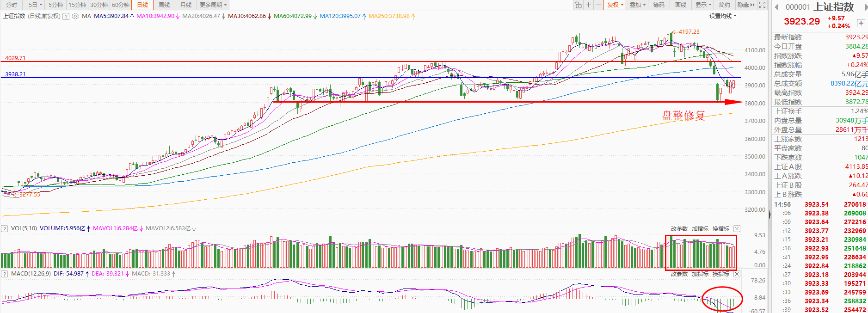Enter fullscreen using the expand arrows icon
This screenshot has height=313, width=868.
[x=763, y=5]
